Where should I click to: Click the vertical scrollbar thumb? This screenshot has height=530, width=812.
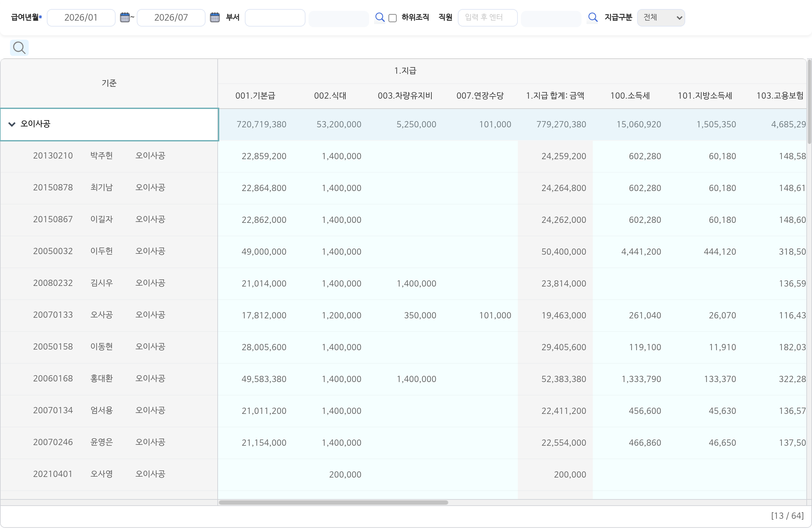pos(809,102)
